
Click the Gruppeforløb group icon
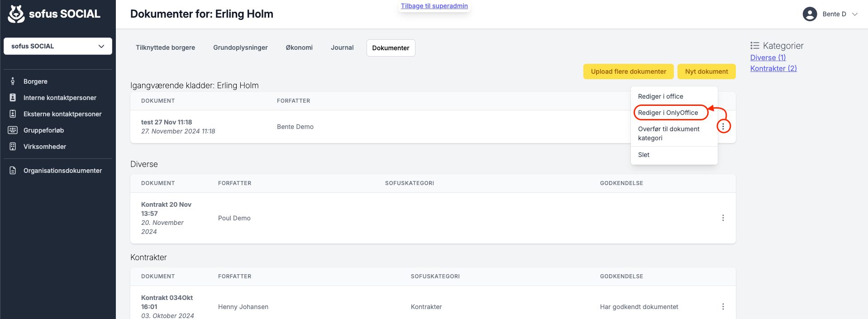pos(13,130)
